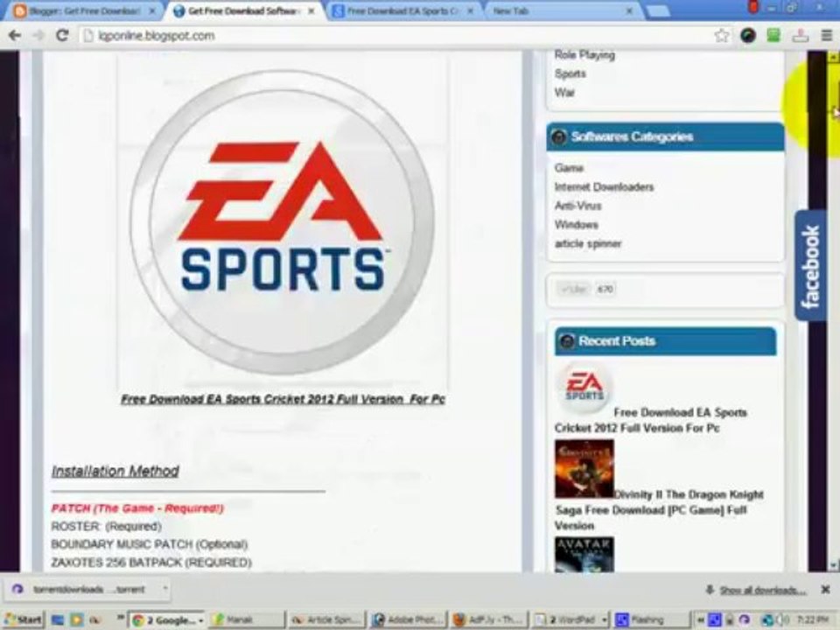This screenshot has width=840, height=630.
Task: Click the show desktop quick launch icon
Action: coord(58,619)
